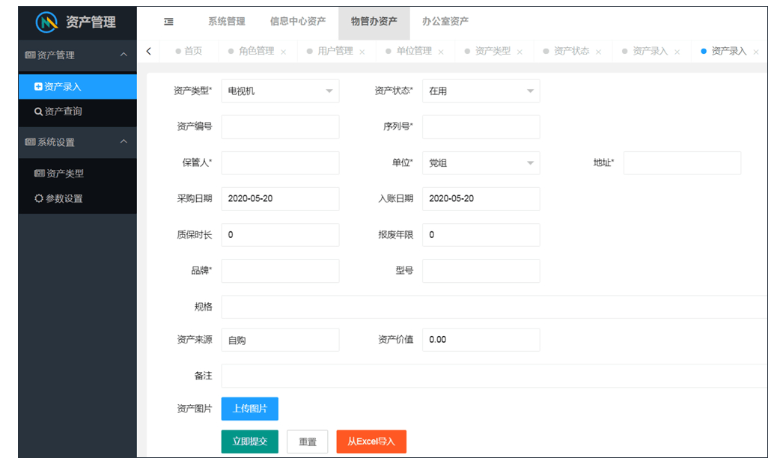Screen dimensions: 783x468
Task: Click the 立即提交 button
Action: tap(249, 441)
